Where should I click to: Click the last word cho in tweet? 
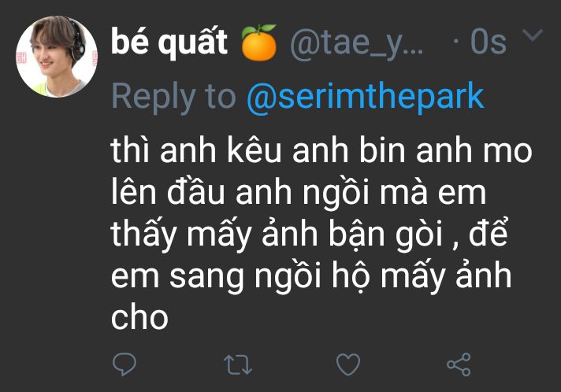(139, 317)
